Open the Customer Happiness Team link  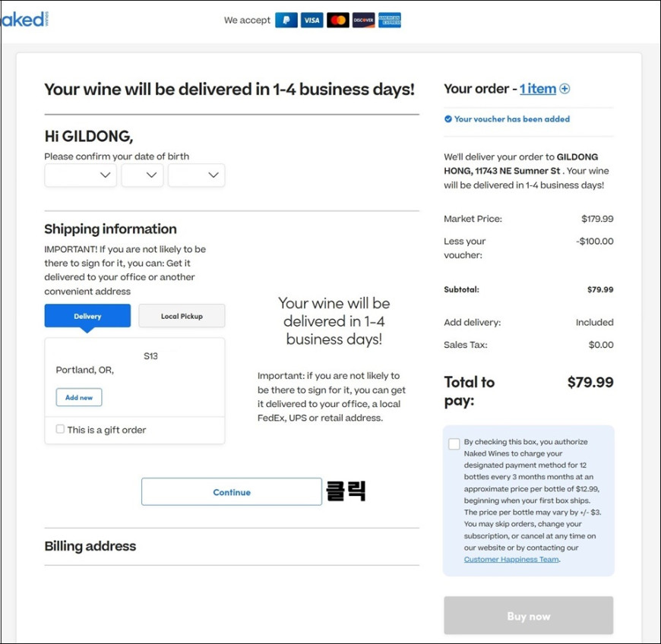point(511,559)
